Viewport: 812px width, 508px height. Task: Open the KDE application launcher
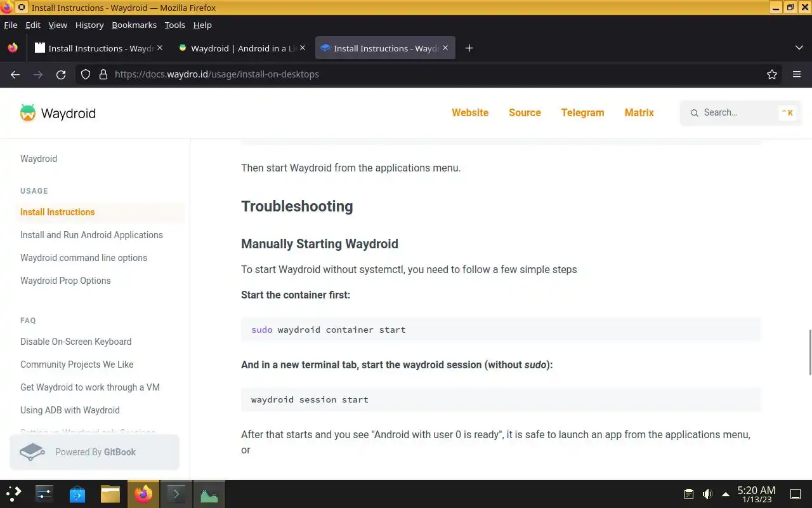(14, 494)
